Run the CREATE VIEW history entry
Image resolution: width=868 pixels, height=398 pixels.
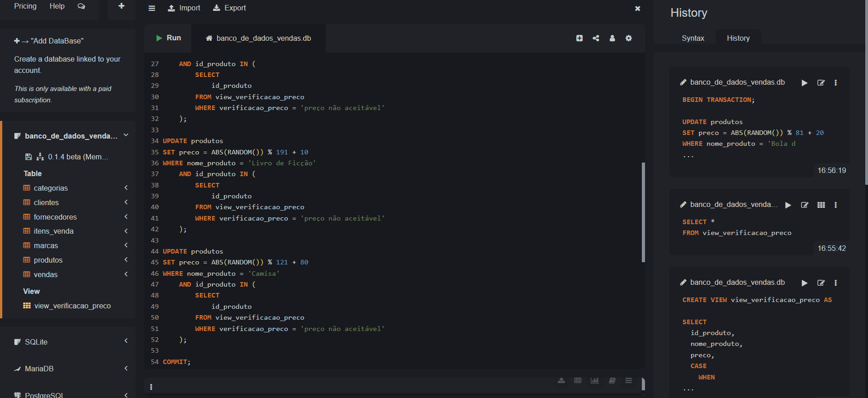804,283
